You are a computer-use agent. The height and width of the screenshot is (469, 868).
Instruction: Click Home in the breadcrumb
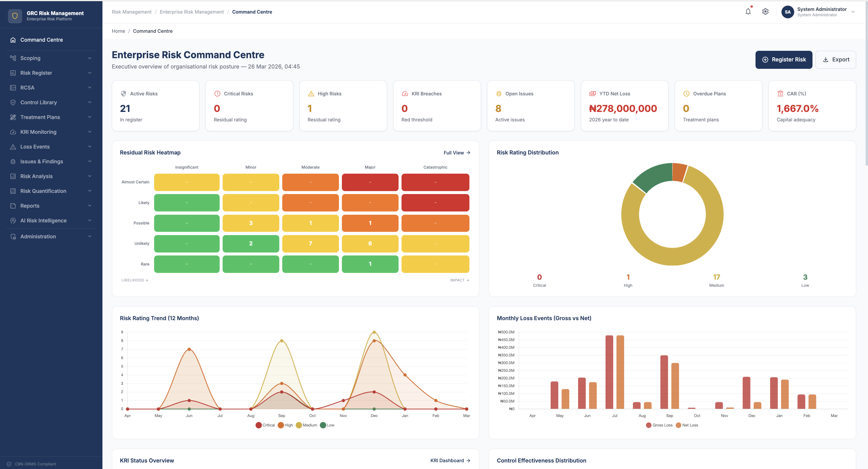tap(118, 31)
